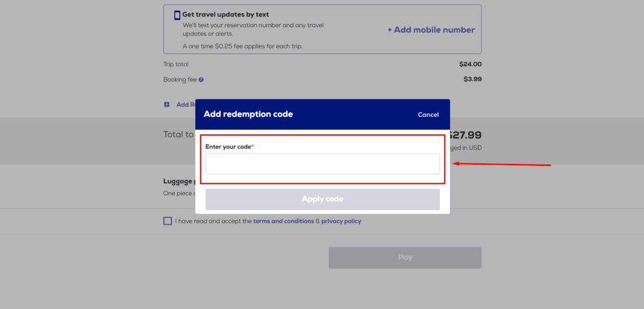Click the Pay button

tap(405, 258)
